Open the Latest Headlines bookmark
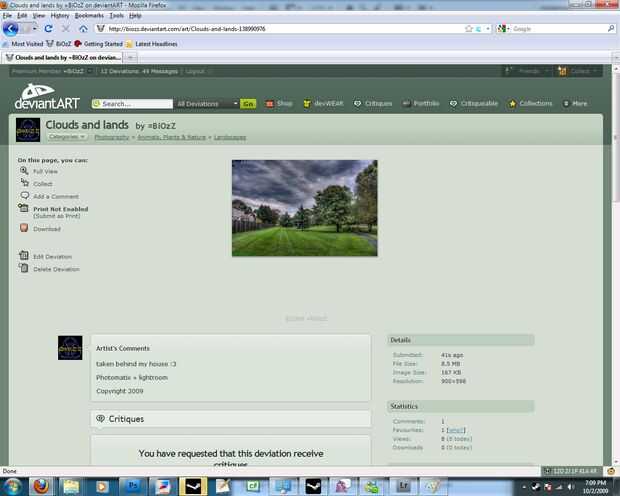 coord(151,44)
